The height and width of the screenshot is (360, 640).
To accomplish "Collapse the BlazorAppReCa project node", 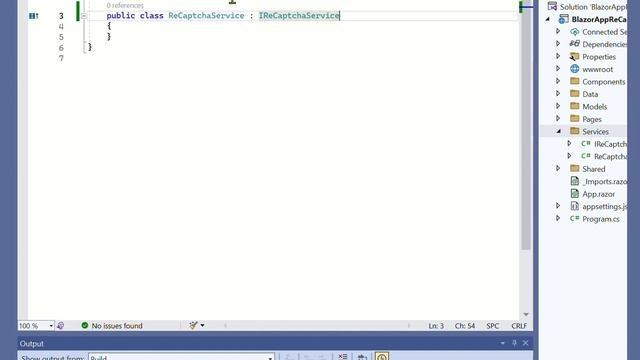I will point(548,19).
